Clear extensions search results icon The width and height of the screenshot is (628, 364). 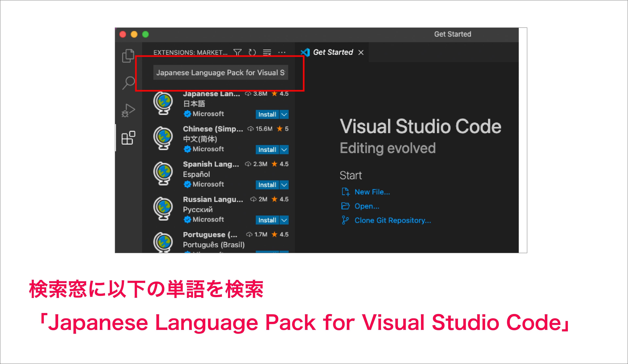267,52
